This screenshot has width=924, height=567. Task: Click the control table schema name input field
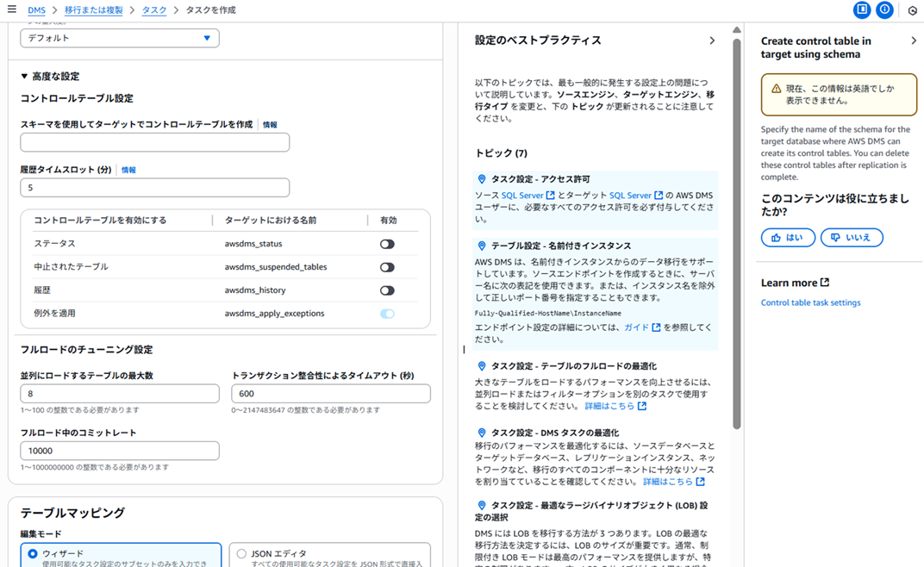point(155,142)
